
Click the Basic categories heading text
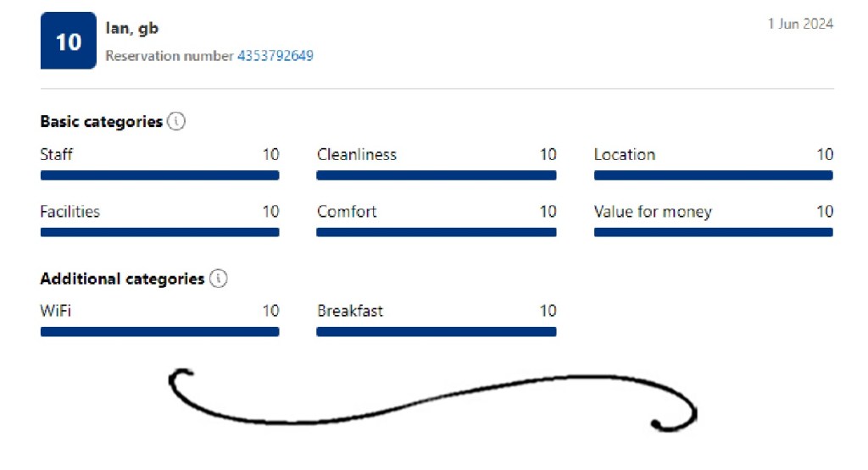(101, 122)
